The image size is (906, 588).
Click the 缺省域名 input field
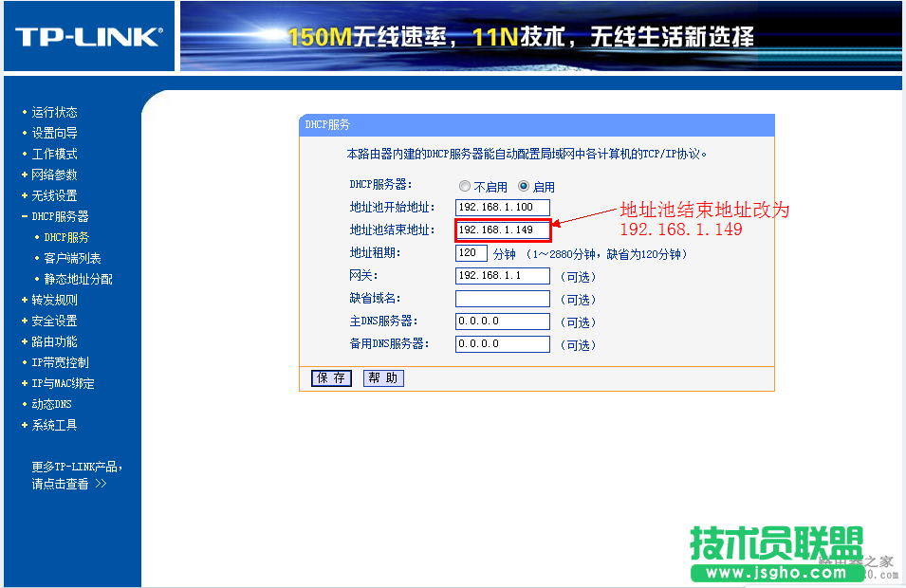pyautogui.click(x=502, y=299)
